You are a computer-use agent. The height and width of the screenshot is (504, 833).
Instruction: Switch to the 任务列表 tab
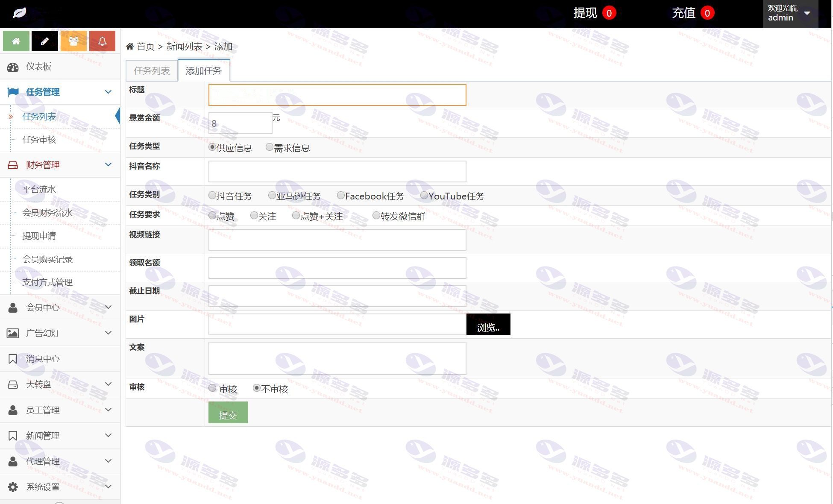coord(152,70)
